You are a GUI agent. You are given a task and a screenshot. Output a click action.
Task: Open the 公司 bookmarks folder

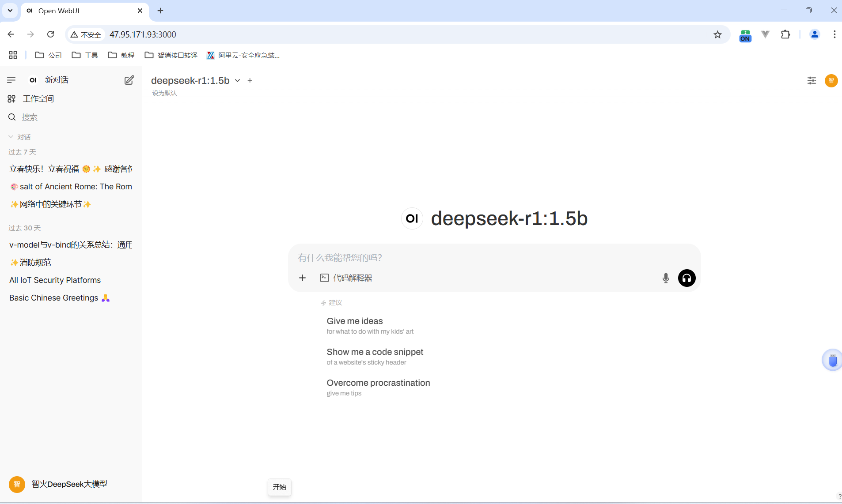[x=48, y=55]
